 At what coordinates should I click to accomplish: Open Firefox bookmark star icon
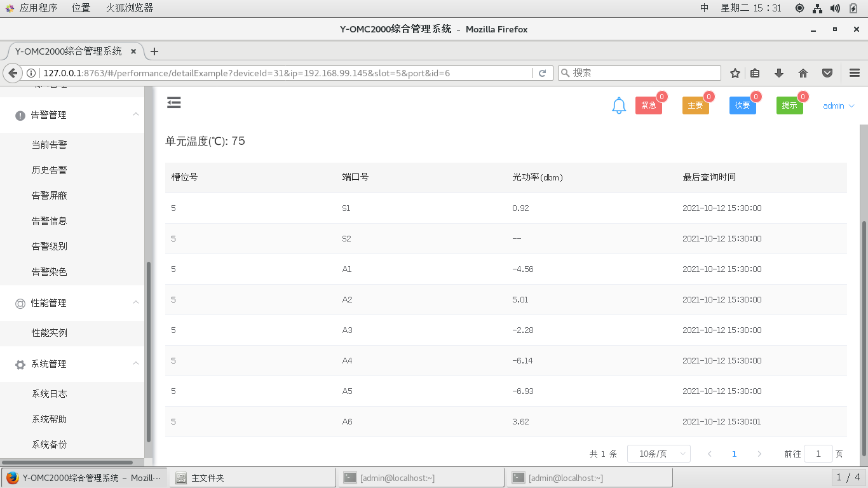pyautogui.click(x=735, y=73)
